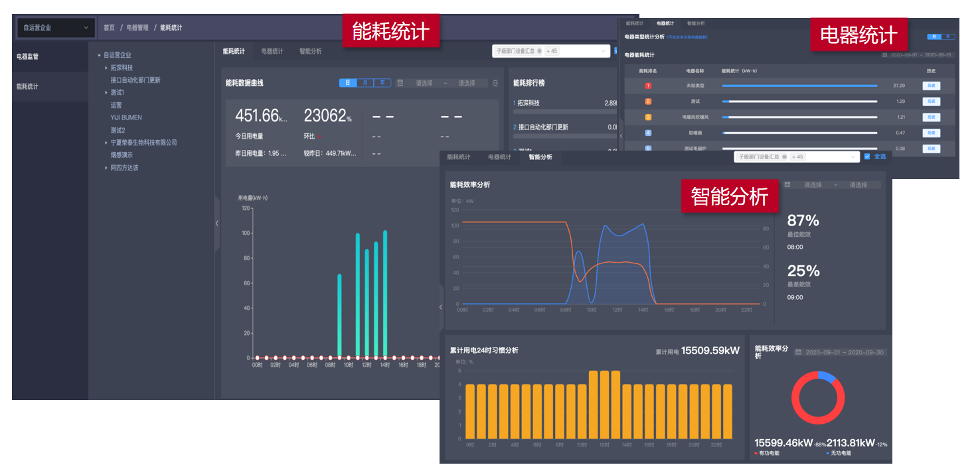Click the 14时 bar in 用电量 chart

(x=385, y=294)
